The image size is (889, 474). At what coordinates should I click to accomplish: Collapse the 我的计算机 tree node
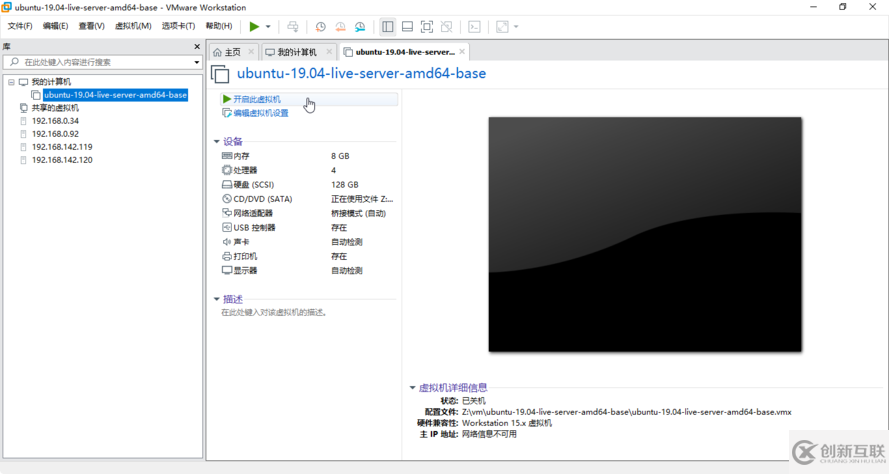[x=11, y=82]
